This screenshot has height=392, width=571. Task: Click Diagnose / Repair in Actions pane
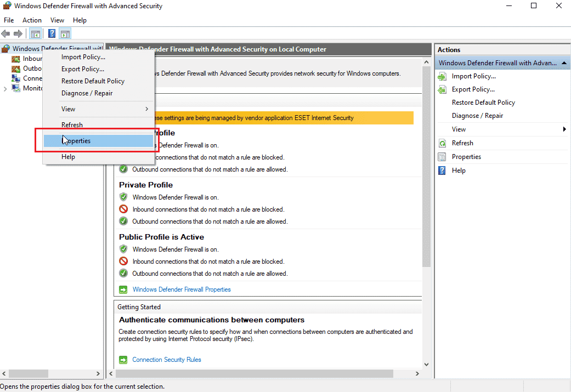(477, 116)
